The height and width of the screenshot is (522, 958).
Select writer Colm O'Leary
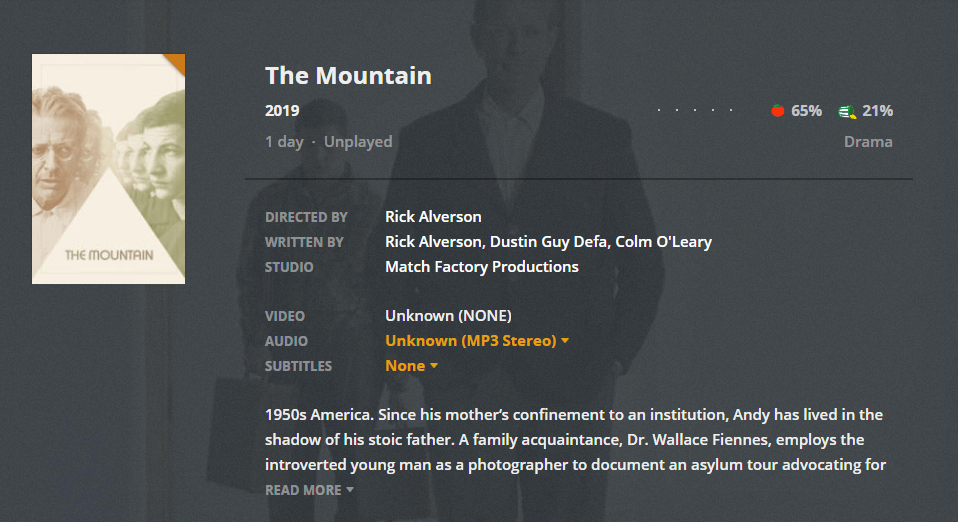(x=663, y=242)
